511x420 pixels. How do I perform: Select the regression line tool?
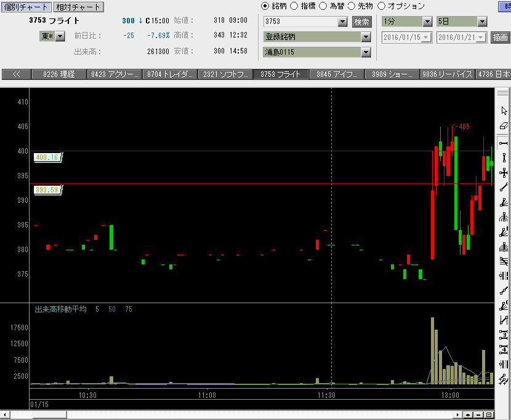504,290
